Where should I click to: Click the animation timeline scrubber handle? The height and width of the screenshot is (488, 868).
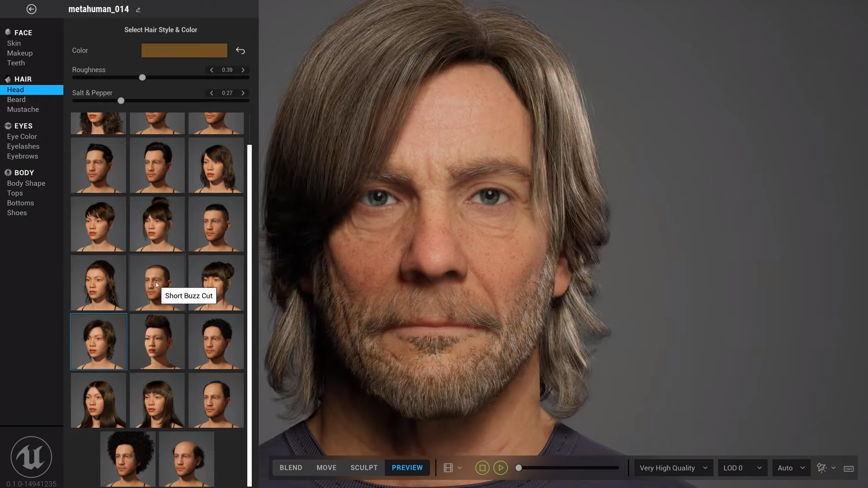519,468
